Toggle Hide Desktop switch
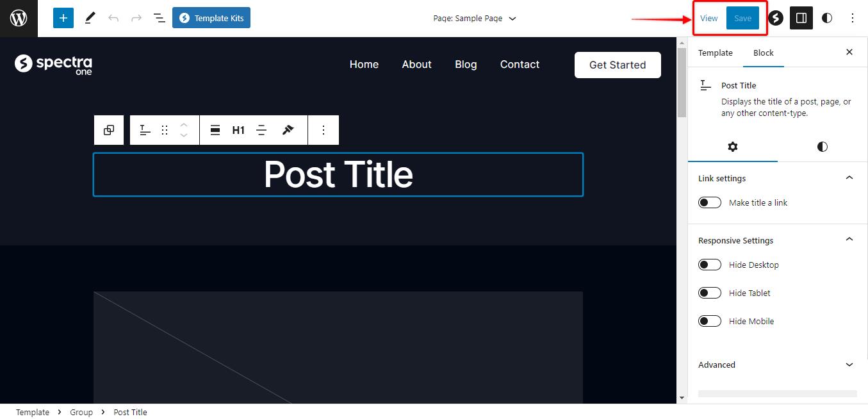This screenshot has width=868, height=419. coord(710,265)
